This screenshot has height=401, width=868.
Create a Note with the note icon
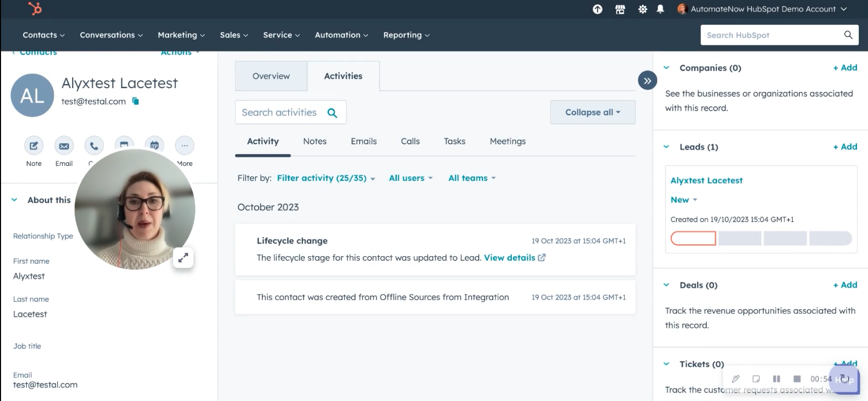click(34, 146)
